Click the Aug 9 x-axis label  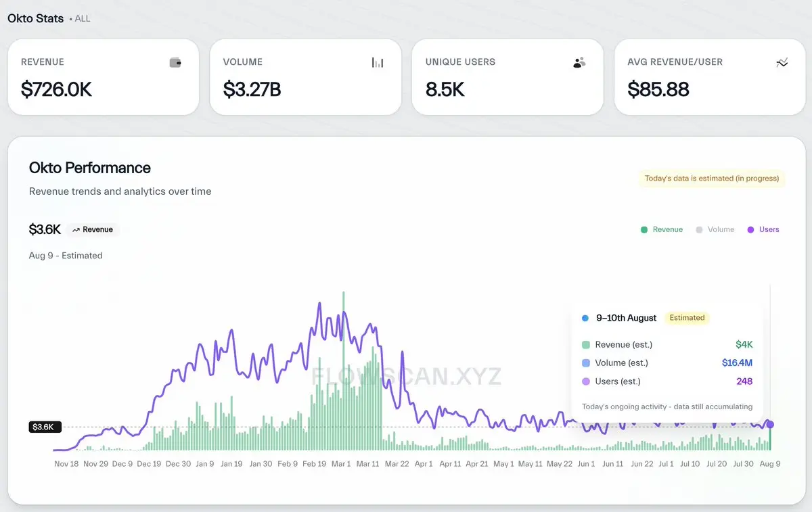pyautogui.click(x=770, y=464)
